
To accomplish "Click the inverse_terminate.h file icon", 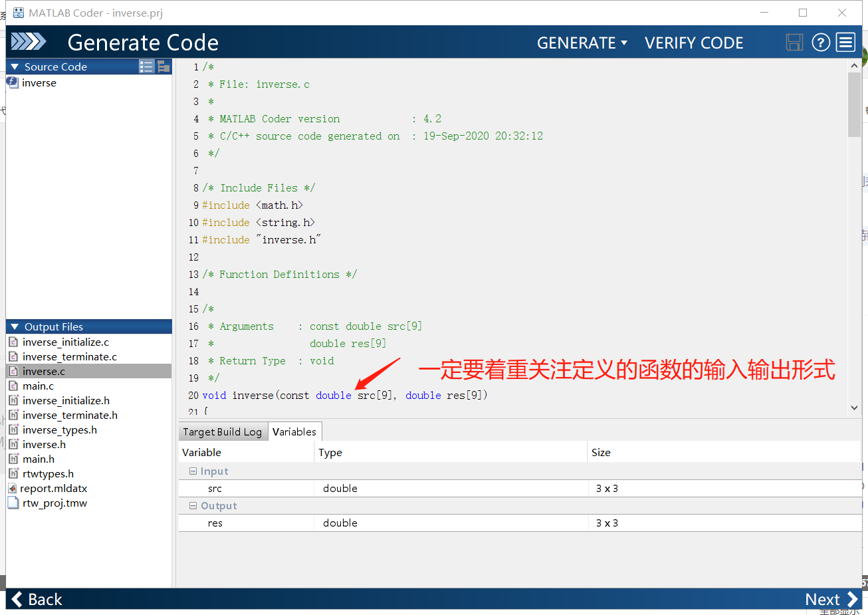I will pos(13,415).
